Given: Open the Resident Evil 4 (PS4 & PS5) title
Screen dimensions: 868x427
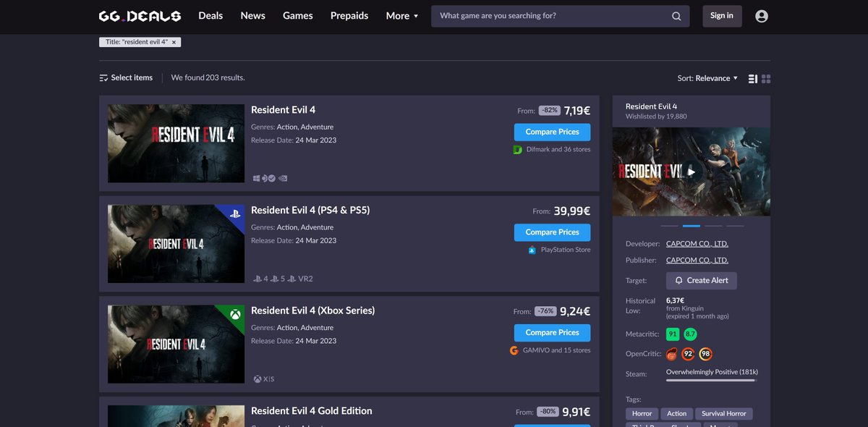Looking at the screenshot, I should [x=310, y=211].
